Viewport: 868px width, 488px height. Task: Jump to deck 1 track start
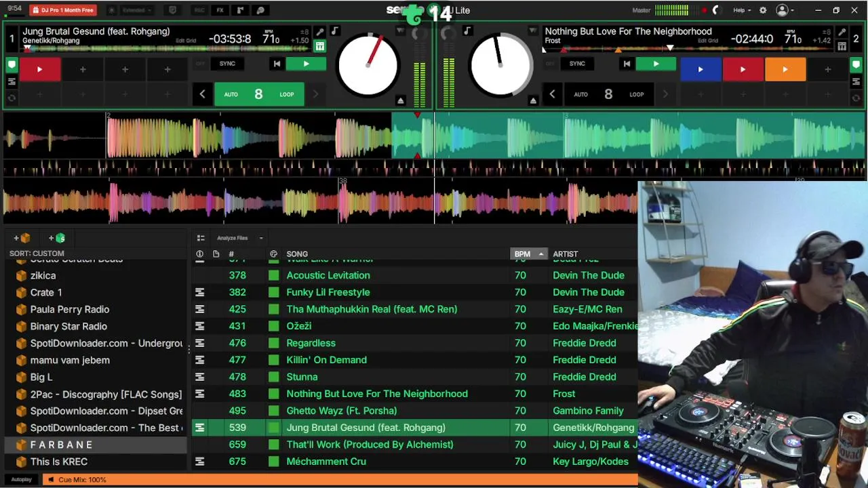point(277,64)
